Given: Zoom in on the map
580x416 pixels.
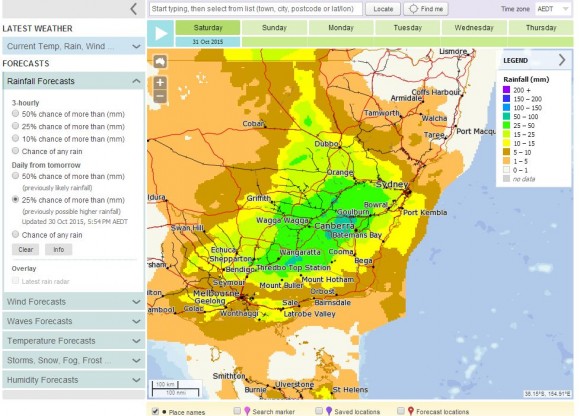Looking at the screenshot, I should [160, 82].
